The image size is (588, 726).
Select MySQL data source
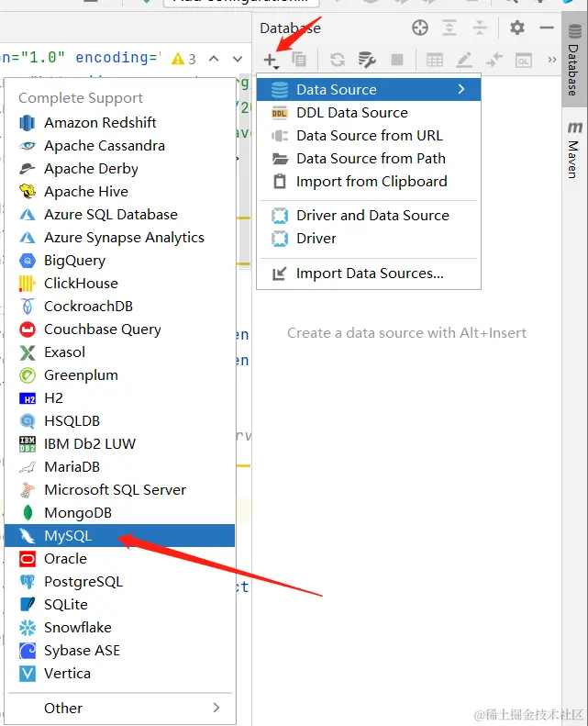click(x=120, y=536)
